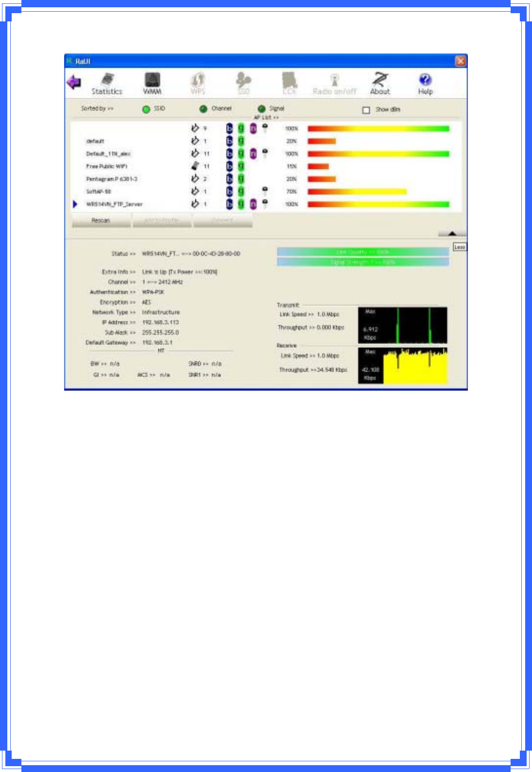Click the 802.11g icon on Pentagram row
The width and height of the screenshot is (532, 772).
241,179
